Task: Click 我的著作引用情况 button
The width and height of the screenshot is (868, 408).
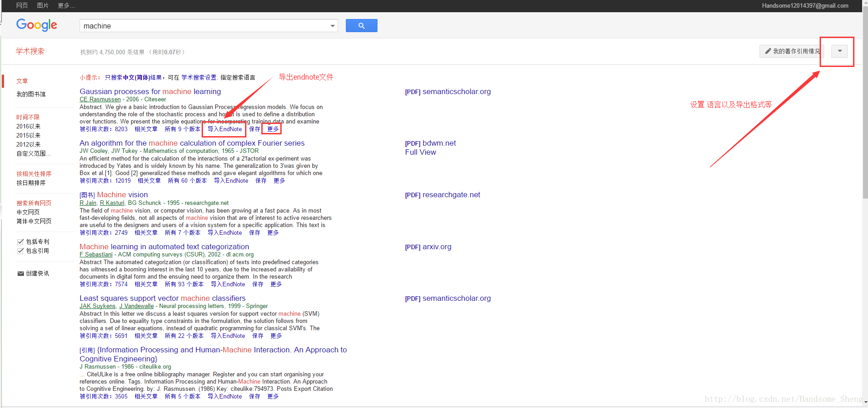Action: 792,51
